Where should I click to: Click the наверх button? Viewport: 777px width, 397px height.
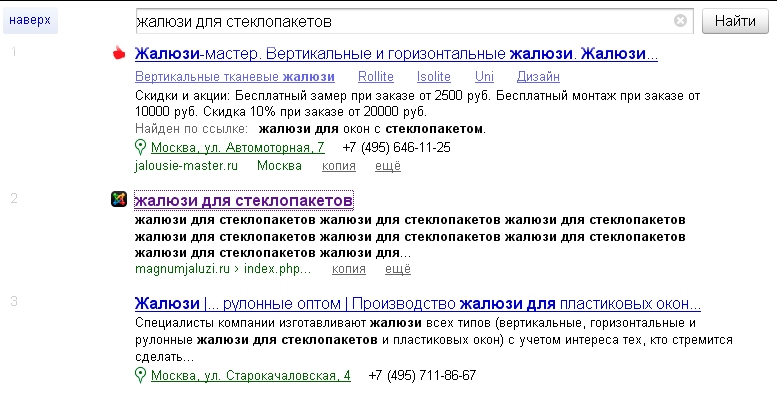[30, 21]
